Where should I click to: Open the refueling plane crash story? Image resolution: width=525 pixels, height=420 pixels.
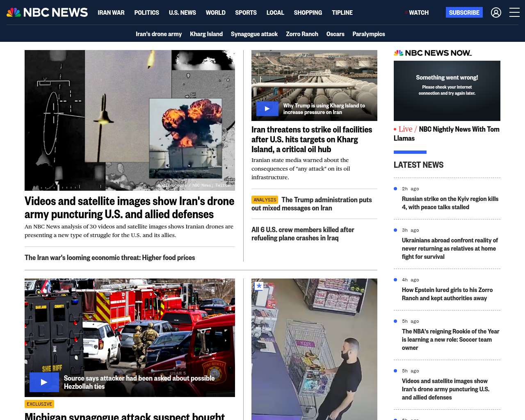pos(303,234)
